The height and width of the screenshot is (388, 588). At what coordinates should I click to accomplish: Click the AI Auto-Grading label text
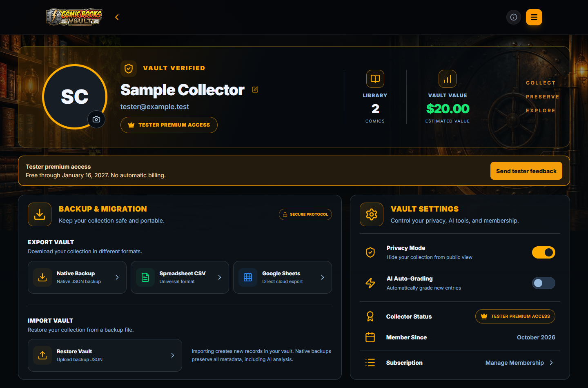[410, 279]
